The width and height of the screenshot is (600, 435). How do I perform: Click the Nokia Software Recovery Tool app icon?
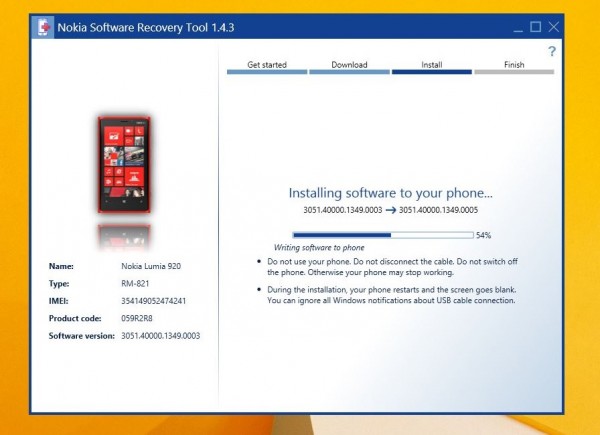[x=43, y=27]
